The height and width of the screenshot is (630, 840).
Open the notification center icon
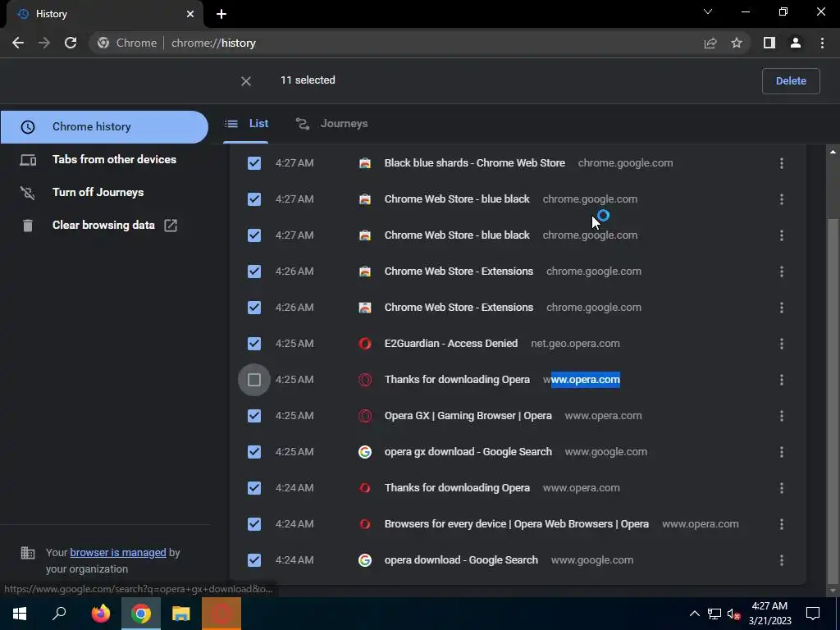pos(813,614)
